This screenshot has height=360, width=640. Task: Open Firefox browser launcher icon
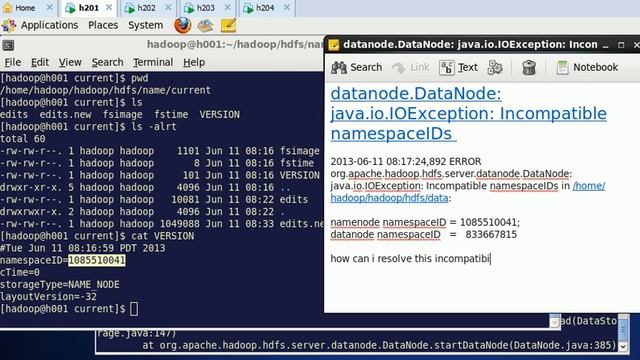182,25
